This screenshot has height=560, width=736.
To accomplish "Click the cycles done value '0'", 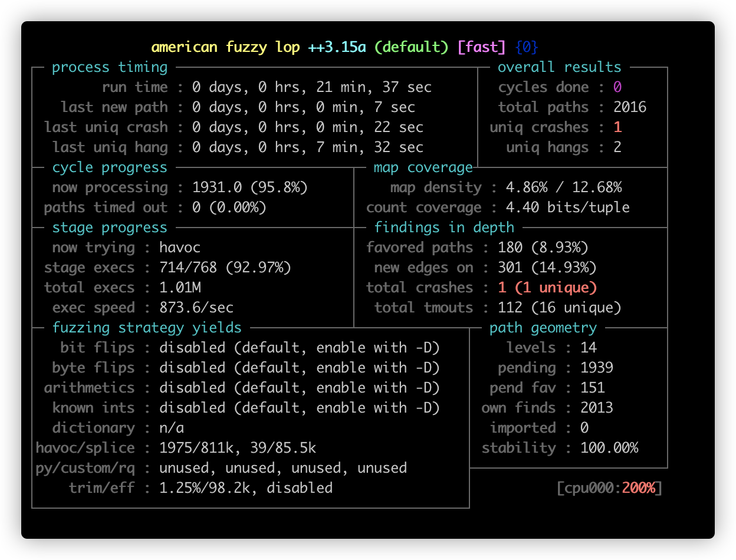I will tap(617, 87).
